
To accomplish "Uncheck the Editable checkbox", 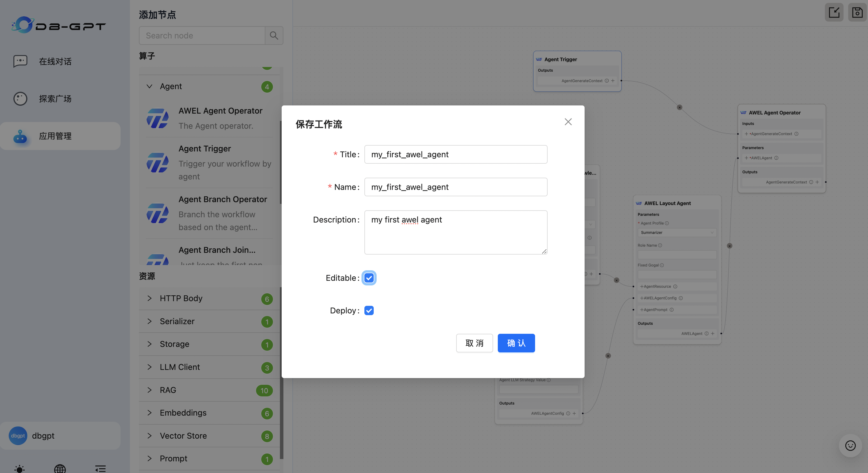I will click(x=369, y=278).
